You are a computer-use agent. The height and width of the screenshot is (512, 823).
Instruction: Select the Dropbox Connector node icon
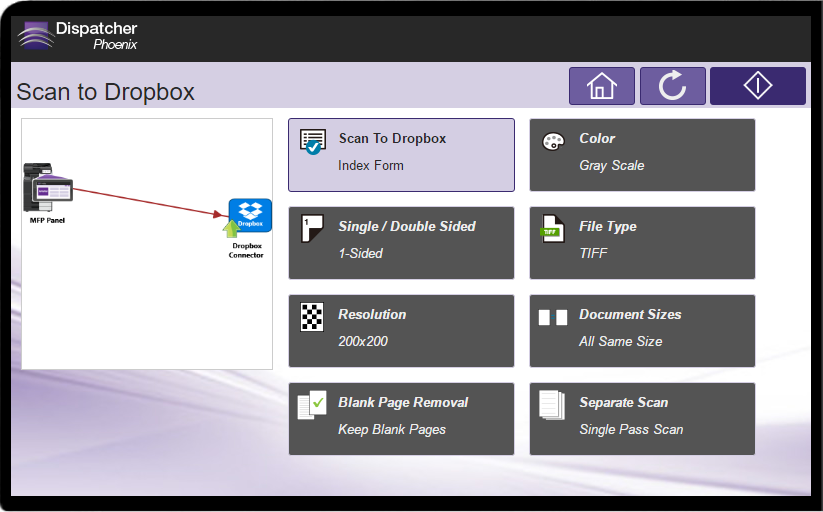click(x=248, y=218)
